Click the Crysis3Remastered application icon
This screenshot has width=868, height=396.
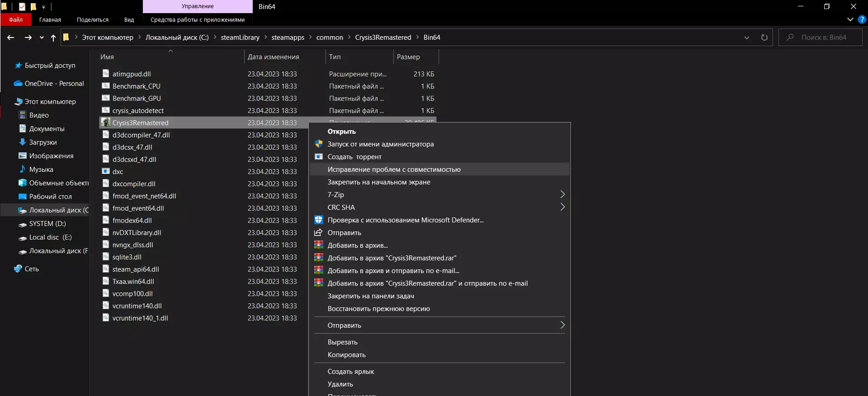coord(106,123)
